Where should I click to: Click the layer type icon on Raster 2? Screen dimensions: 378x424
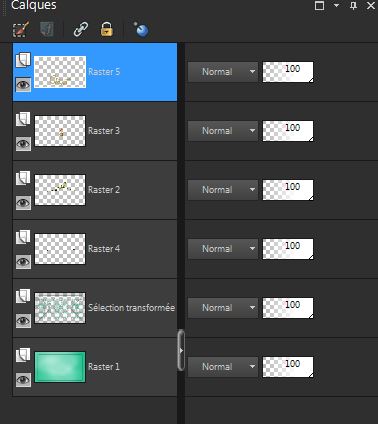23,178
